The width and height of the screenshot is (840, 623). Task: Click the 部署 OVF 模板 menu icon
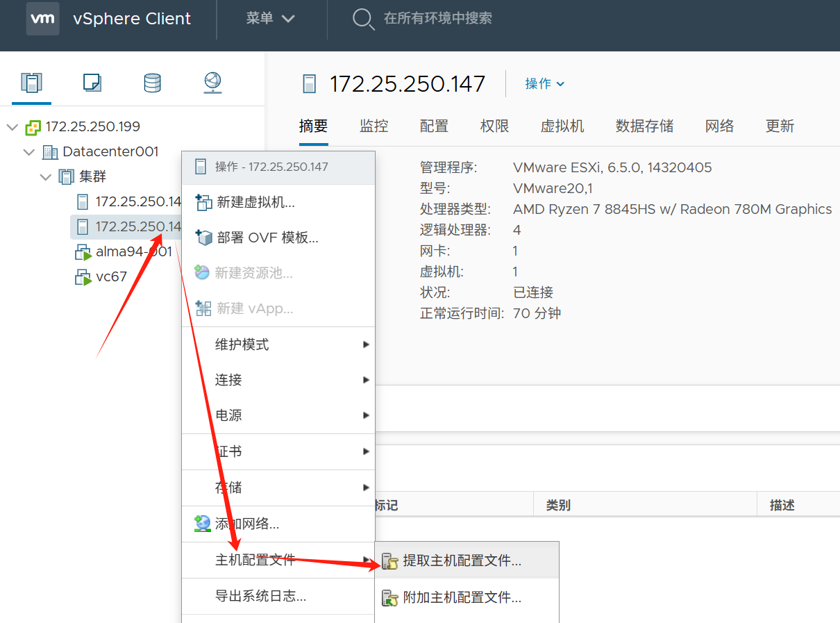tap(203, 238)
